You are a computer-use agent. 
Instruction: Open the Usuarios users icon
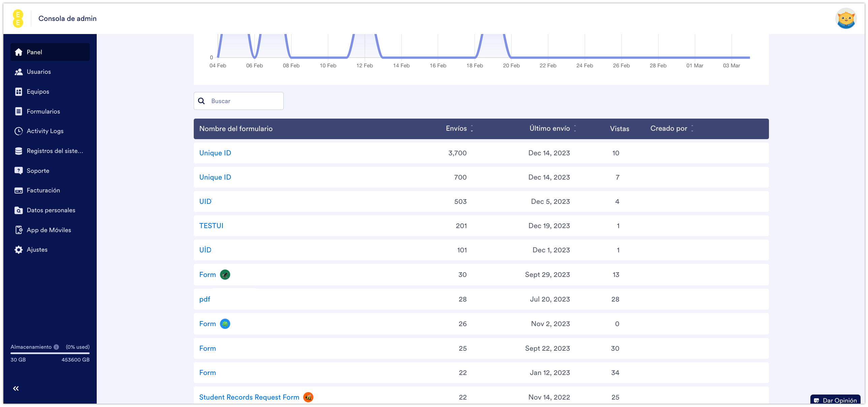19,72
